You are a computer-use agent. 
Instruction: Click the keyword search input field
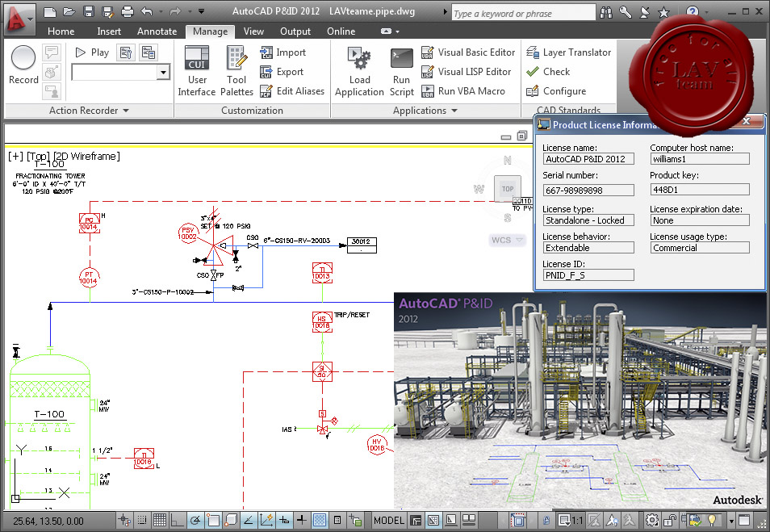click(x=523, y=13)
